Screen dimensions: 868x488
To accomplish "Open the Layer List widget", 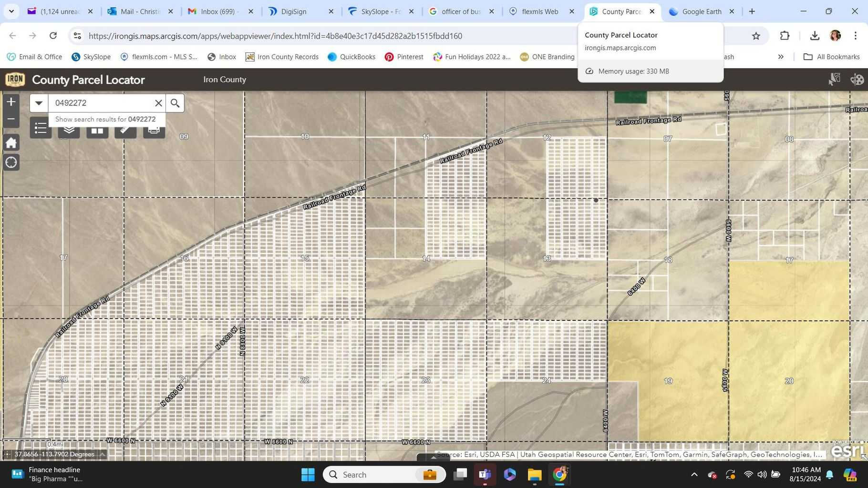I will 69,130.
